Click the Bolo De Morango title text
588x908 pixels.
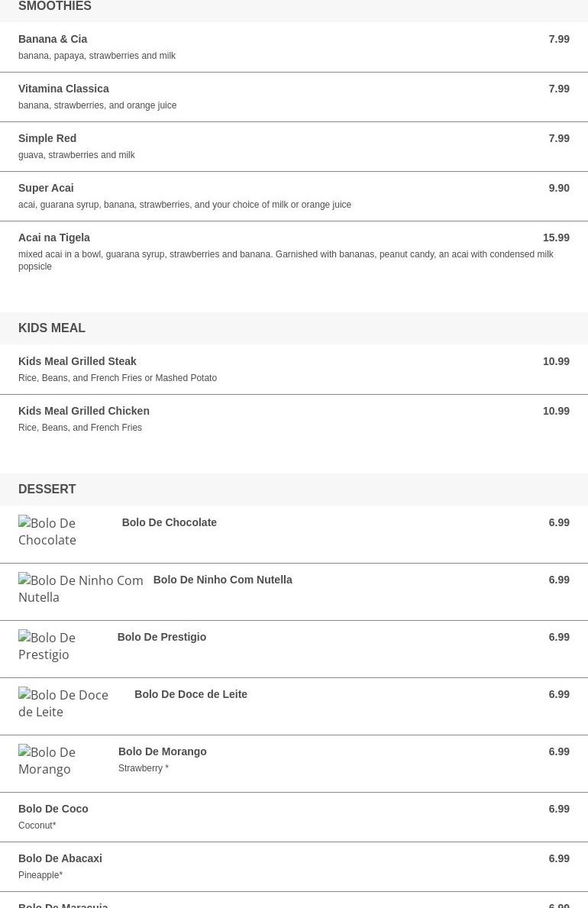(x=162, y=751)
